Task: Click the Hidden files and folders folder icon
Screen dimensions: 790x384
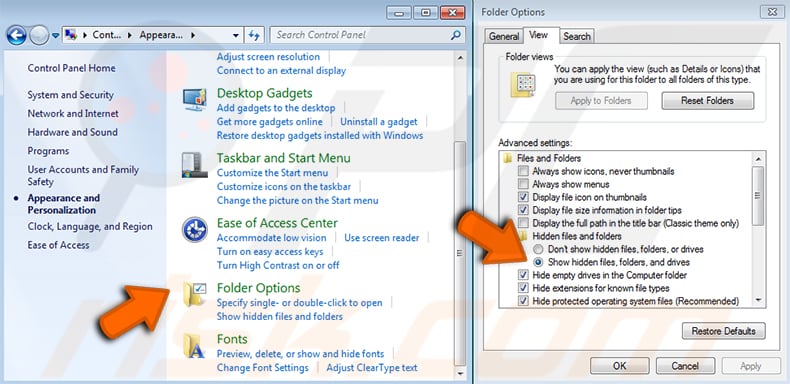Action: point(523,236)
